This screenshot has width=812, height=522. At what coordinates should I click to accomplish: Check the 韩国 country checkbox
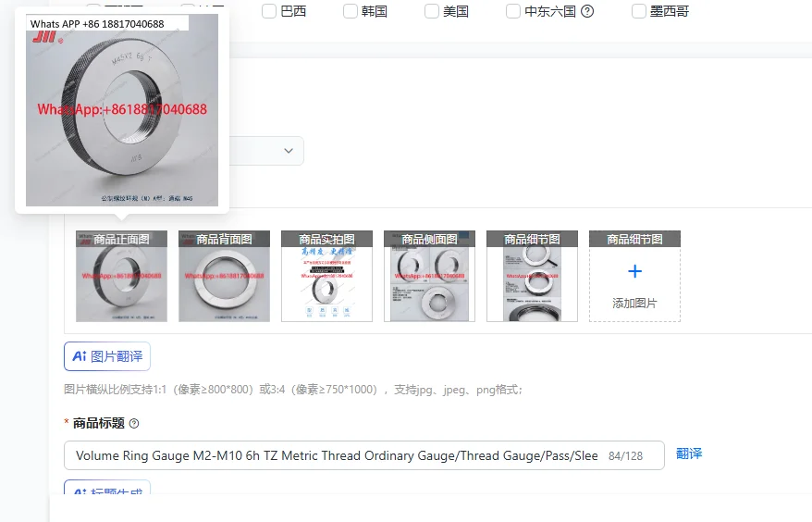(351, 11)
